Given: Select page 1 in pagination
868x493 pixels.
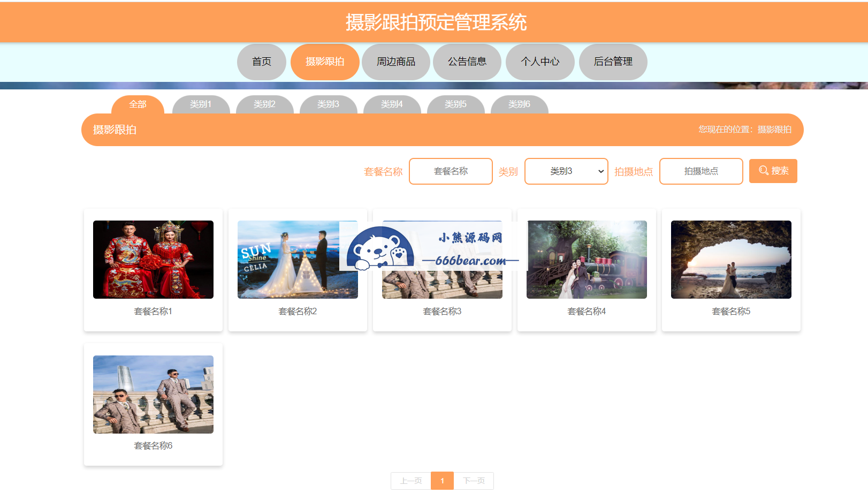Looking at the screenshot, I should point(442,481).
